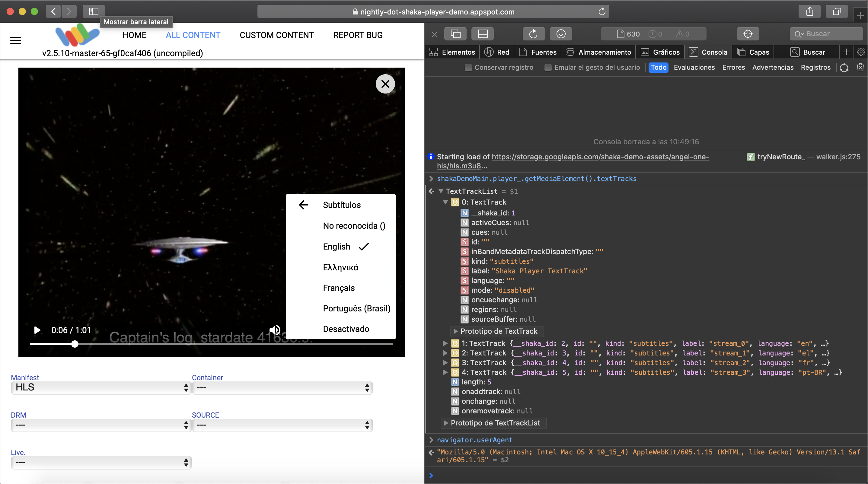Open the hamburger navigation menu
This screenshot has width=868, height=484.
(16, 40)
